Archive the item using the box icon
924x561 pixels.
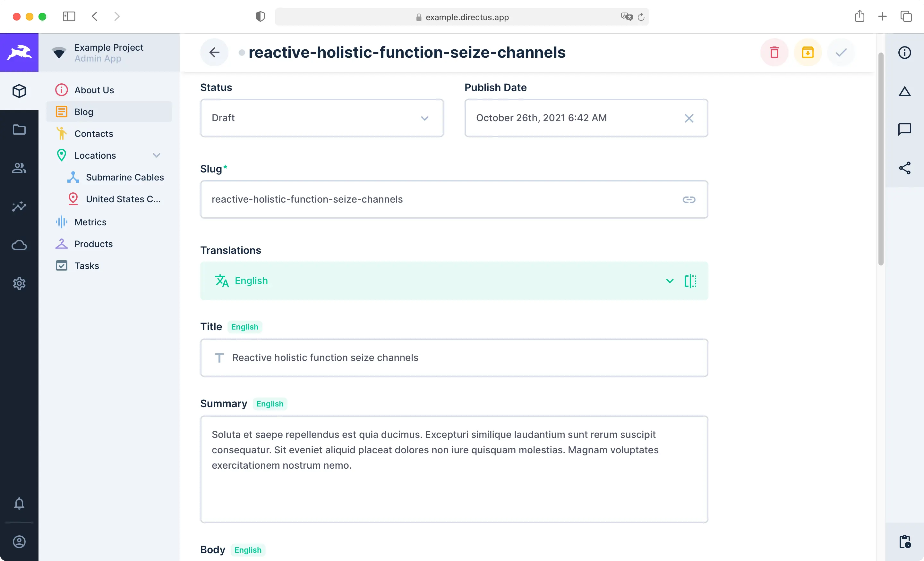808,53
